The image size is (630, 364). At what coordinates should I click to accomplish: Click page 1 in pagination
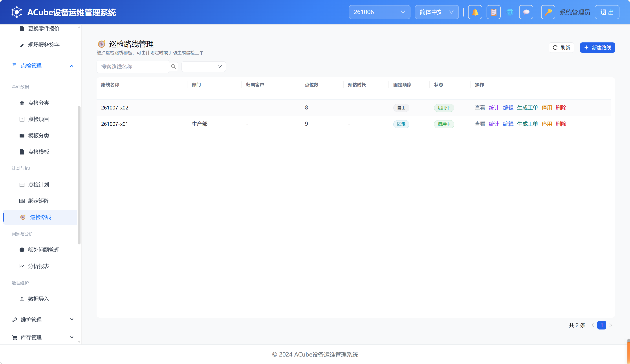click(x=601, y=325)
